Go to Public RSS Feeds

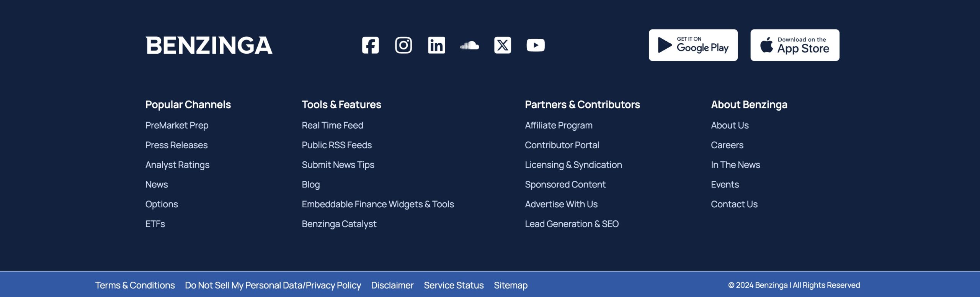[x=336, y=145]
